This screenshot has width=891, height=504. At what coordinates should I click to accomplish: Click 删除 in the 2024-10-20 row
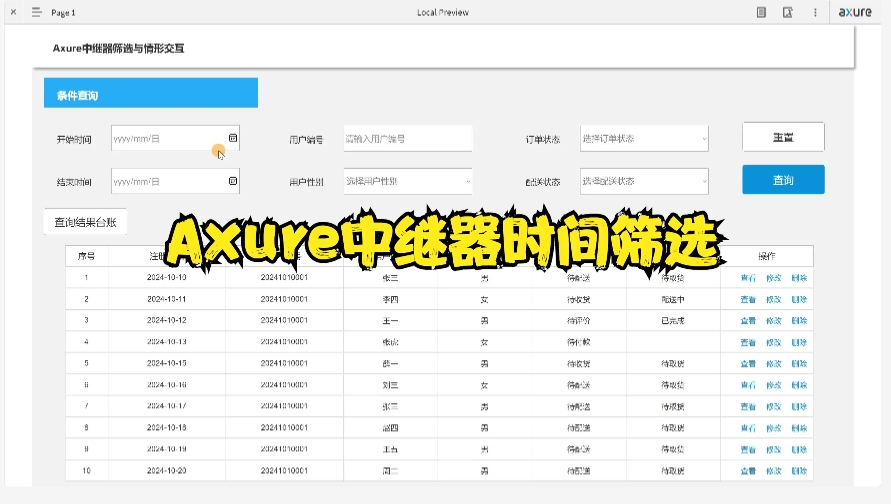(800, 470)
